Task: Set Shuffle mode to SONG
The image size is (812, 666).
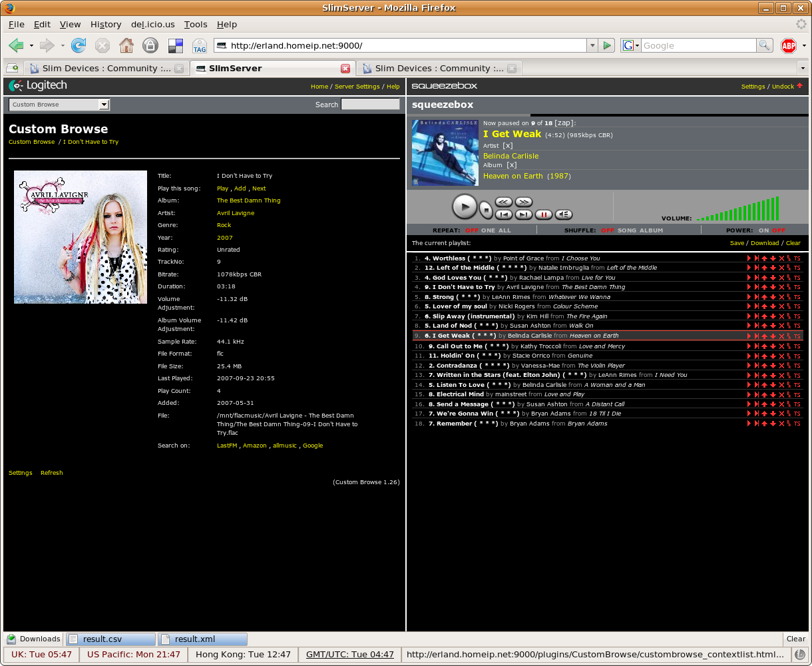Action: (627, 230)
